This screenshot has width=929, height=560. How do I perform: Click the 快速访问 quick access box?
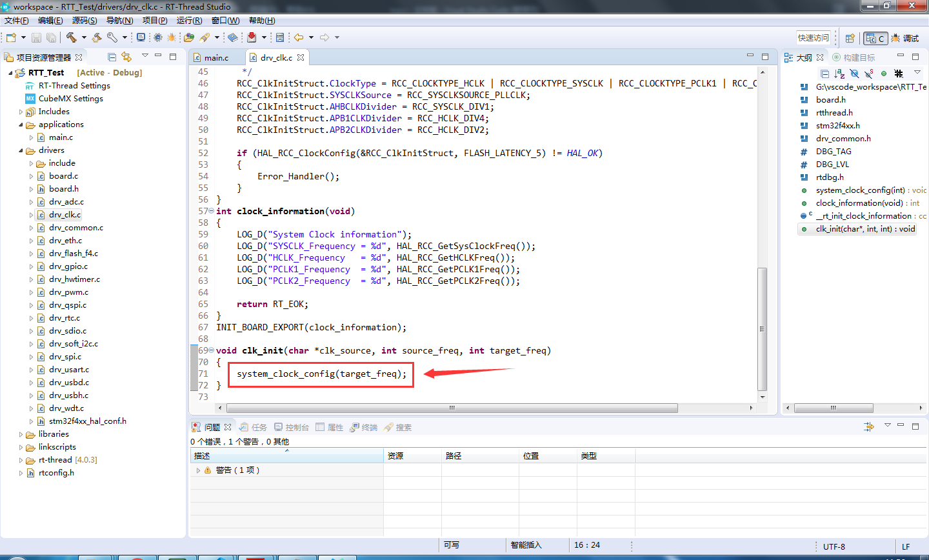(813, 38)
